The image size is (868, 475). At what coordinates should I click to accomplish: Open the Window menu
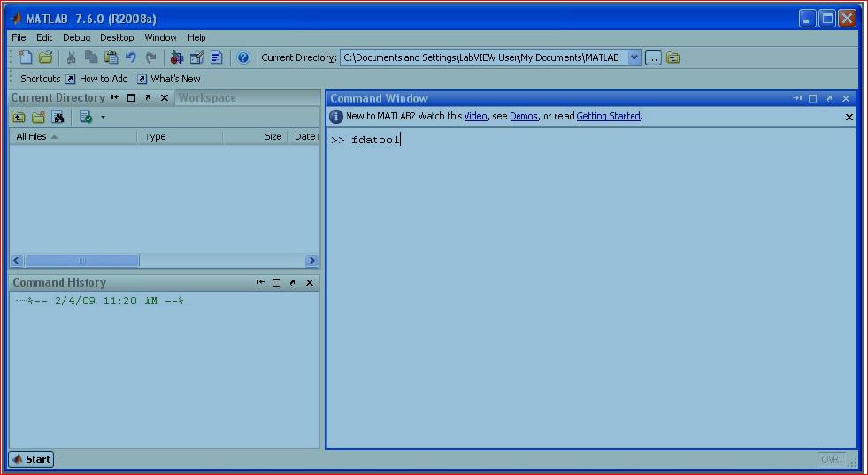pos(160,38)
